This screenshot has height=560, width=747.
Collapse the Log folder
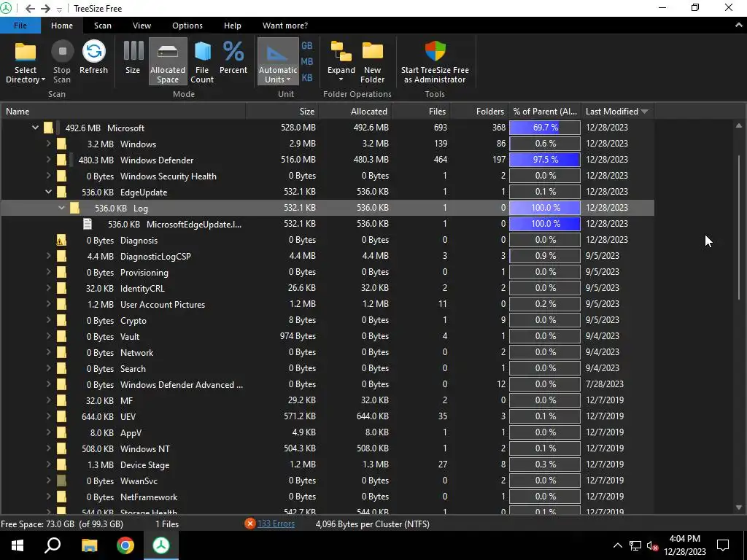tap(61, 208)
